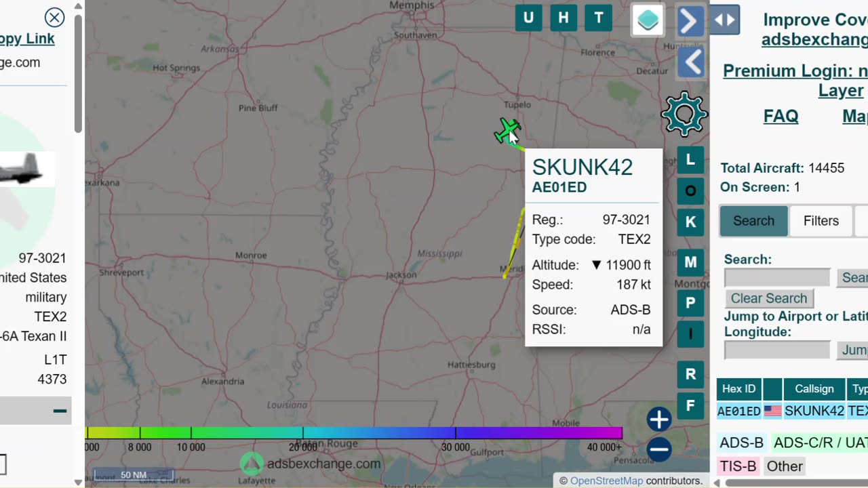Click the SKUNK42 title in popup

[x=583, y=167]
